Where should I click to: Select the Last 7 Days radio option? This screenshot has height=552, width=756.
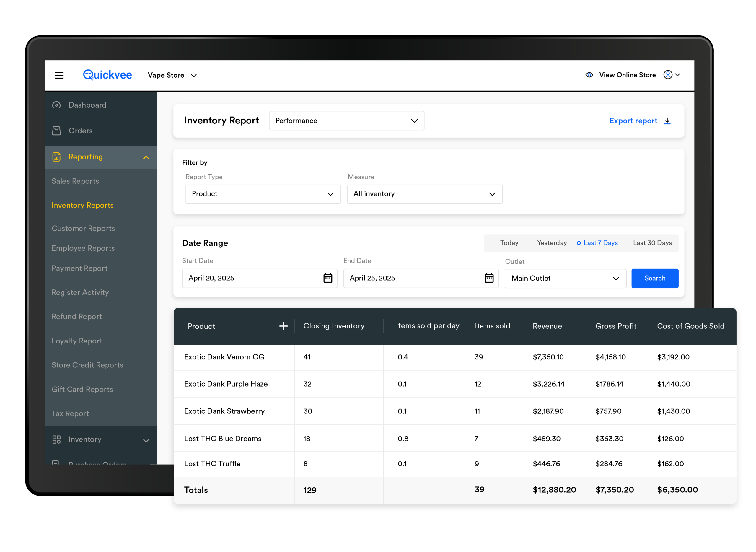[597, 243]
